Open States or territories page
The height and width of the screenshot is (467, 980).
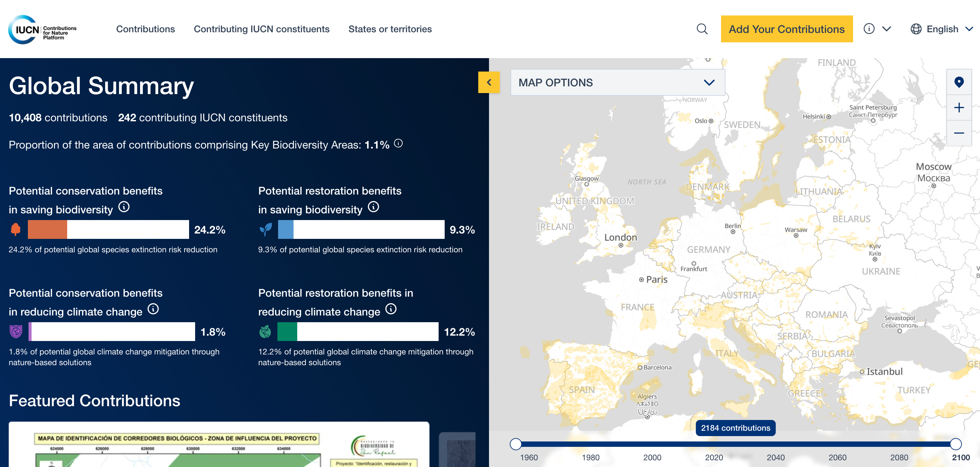click(x=390, y=29)
